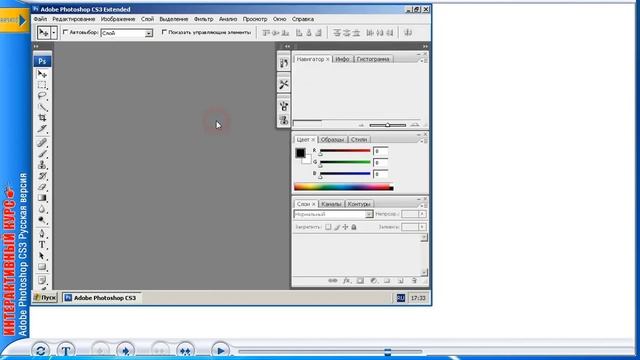
Task: Open the Изображение menu
Action: [x=118, y=19]
